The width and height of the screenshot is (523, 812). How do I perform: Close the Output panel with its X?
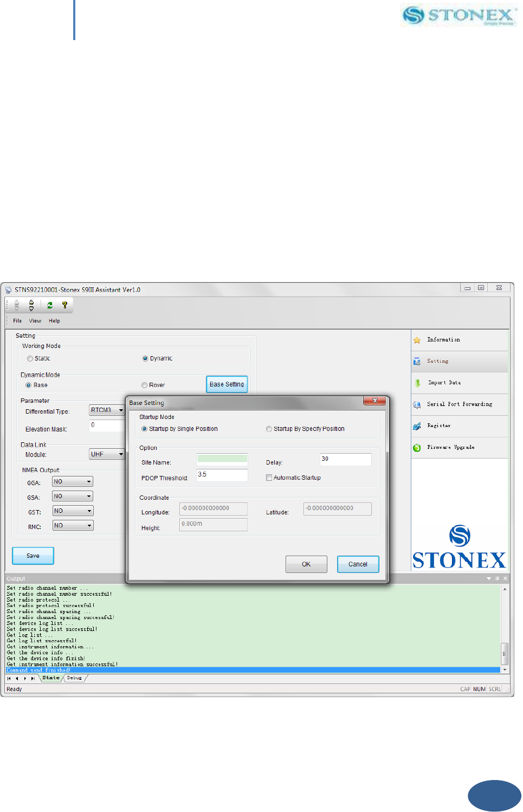click(505, 578)
